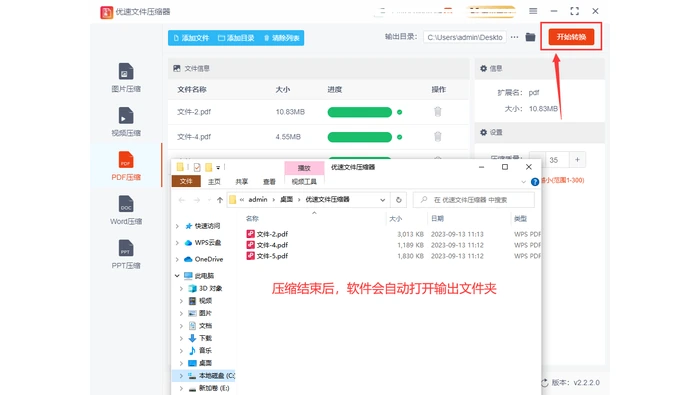Delete 文件-4.pdf with its trash icon

click(x=438, y=137)
